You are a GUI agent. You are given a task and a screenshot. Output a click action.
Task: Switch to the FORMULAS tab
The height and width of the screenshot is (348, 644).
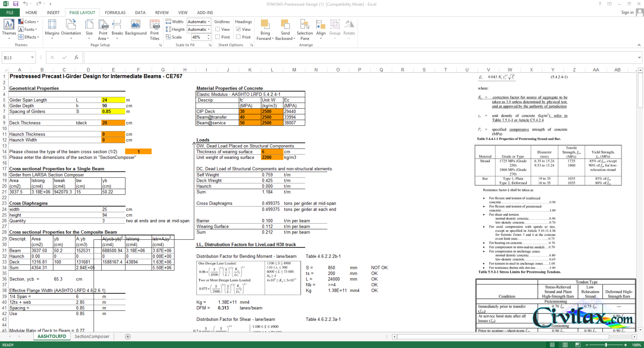pos(115,13)
